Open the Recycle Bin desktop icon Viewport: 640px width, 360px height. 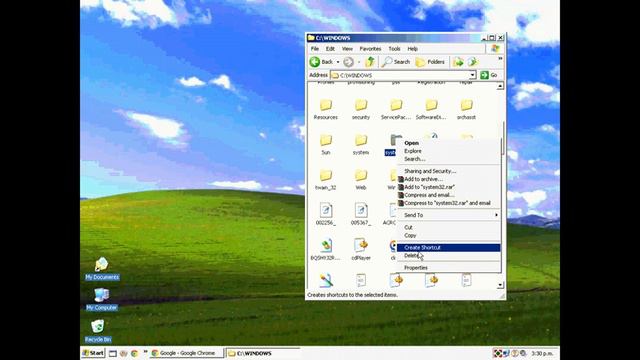click(98, 330)
